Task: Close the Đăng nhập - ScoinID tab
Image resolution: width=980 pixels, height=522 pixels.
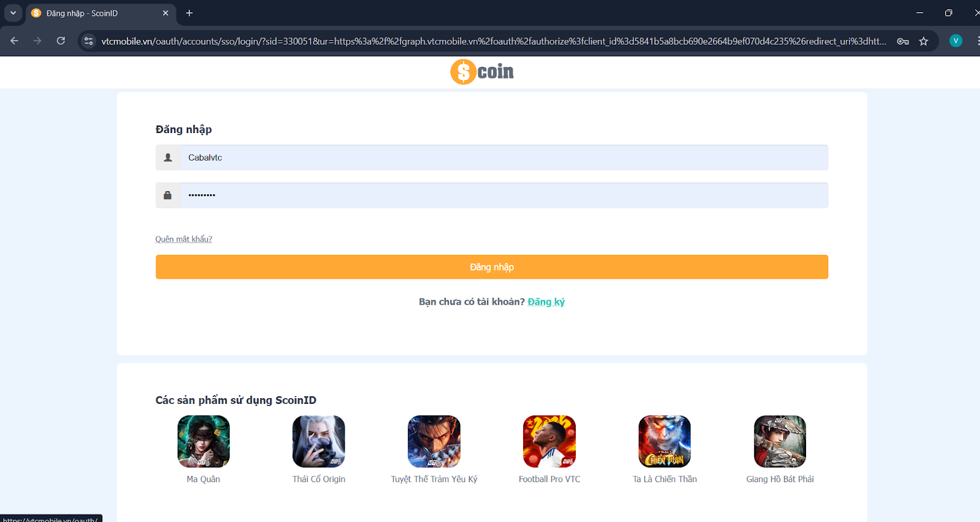Action: coord(165,13)
